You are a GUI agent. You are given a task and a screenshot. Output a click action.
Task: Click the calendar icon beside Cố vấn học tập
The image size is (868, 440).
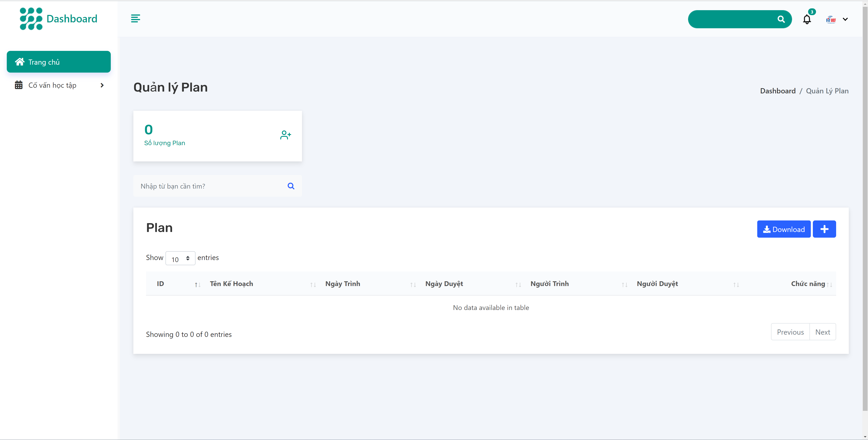point(19,85)
